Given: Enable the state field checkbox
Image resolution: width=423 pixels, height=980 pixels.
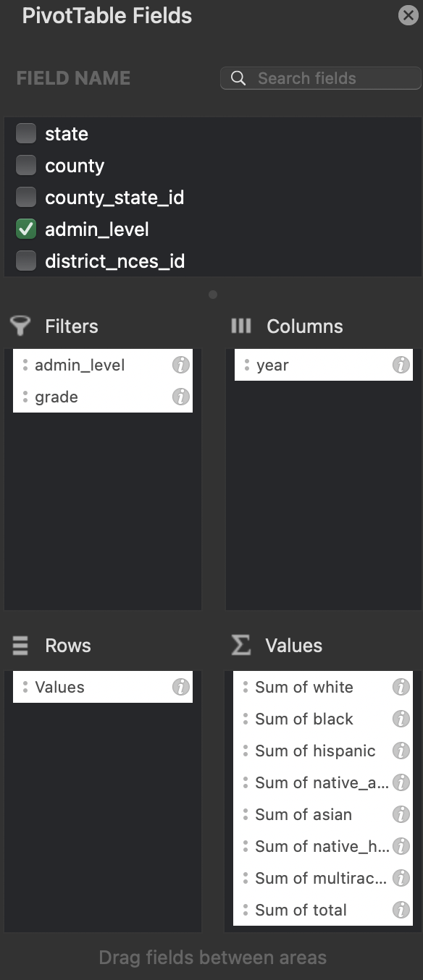Looking at the screenshot, I should (x=26, y=133).
